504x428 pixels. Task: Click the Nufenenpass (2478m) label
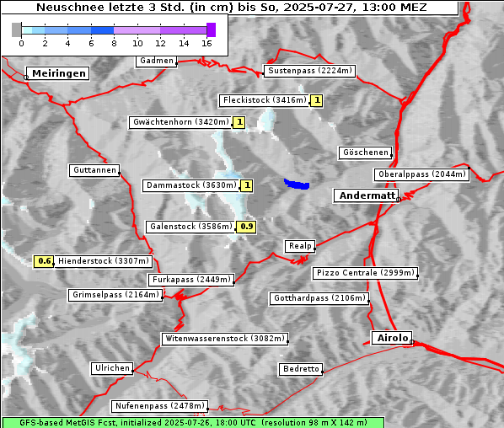tap(160, 406)
